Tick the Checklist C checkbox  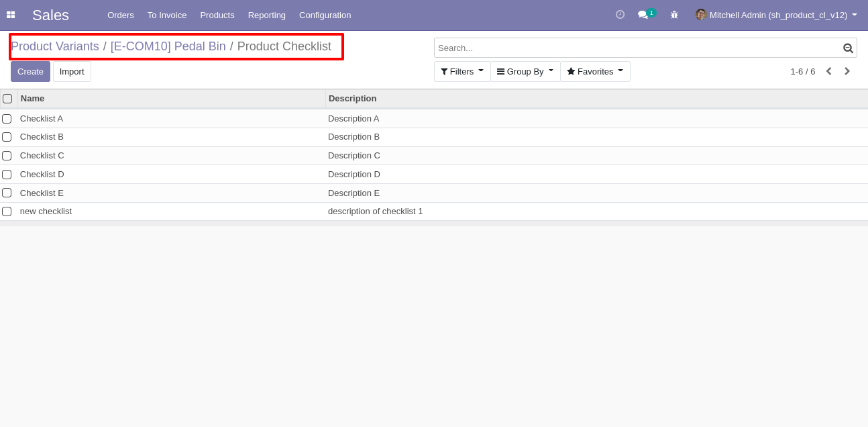7,156
